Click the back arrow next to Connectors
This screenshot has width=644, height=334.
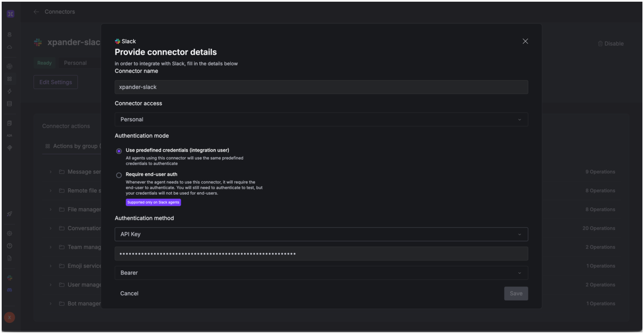pos(36,12)
